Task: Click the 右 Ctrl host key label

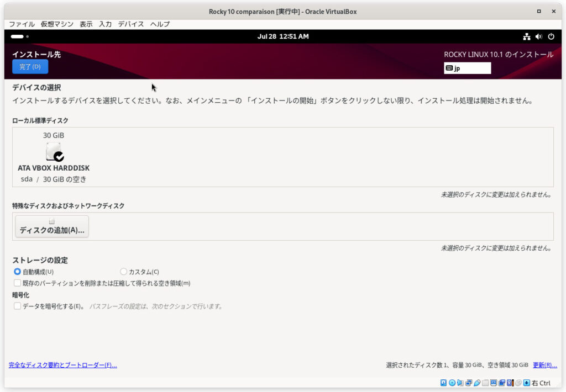Action: 541,383
